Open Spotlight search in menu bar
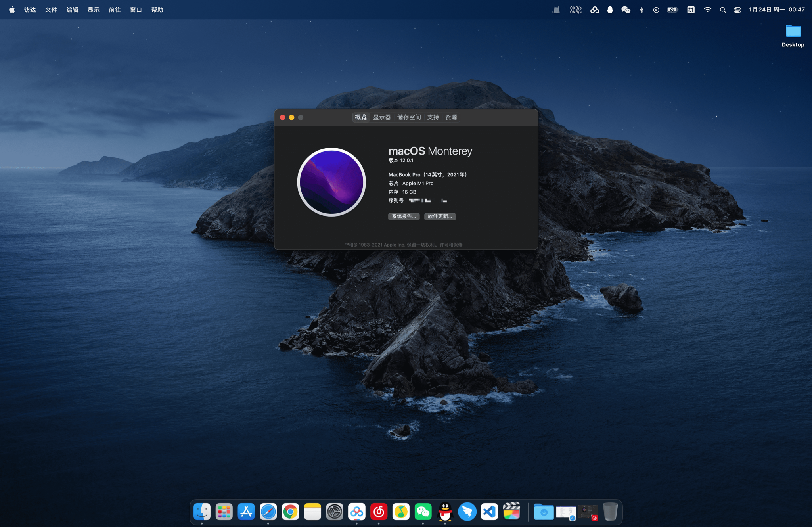Screen dimensions: 812x527 (723, 10)
